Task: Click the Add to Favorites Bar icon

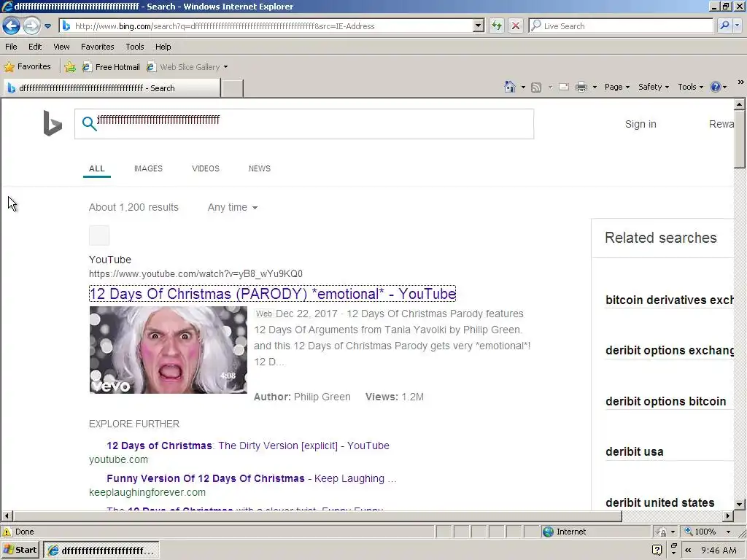Action: tap(70, 67)
